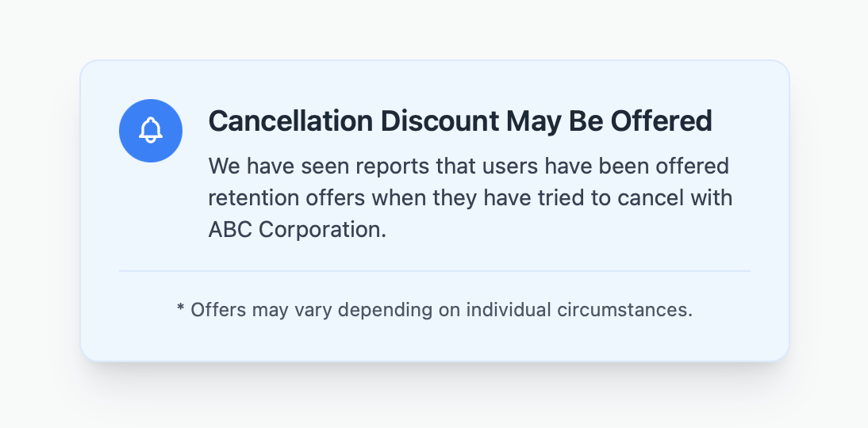Click the asterisk before the footnote

click(x=181, y=309)
